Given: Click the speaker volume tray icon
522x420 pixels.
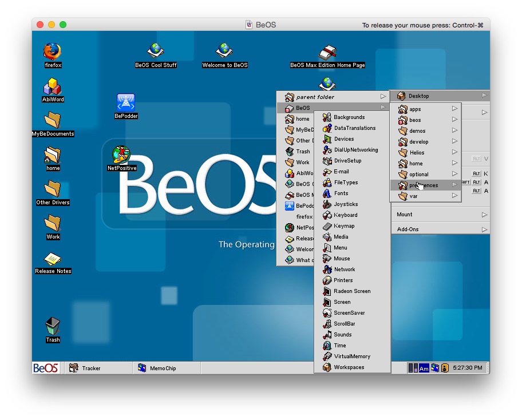Looking at the screenshot, I should click(445, 368).
